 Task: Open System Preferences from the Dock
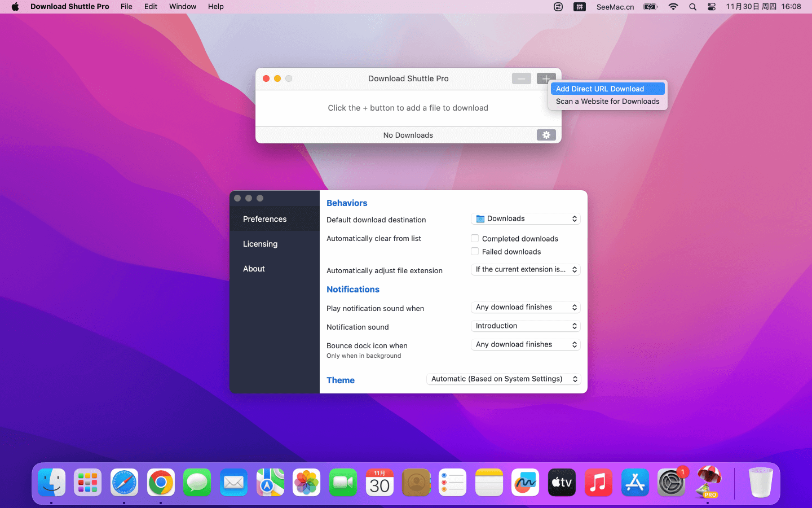coord(671,483)
